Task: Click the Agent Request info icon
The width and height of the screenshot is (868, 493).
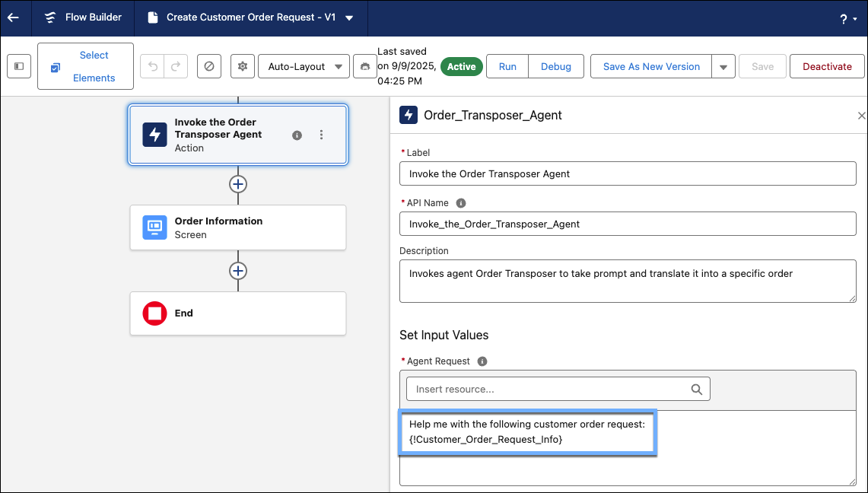Action: (482, 361)
